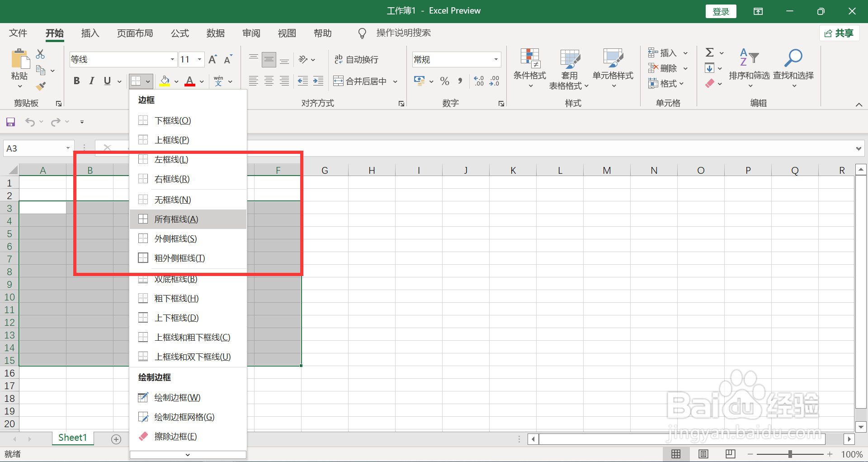Image resolution: width=868 pixels, height=462 pixels.
Task: Click the Clear eraser icon
Action: 710,83
